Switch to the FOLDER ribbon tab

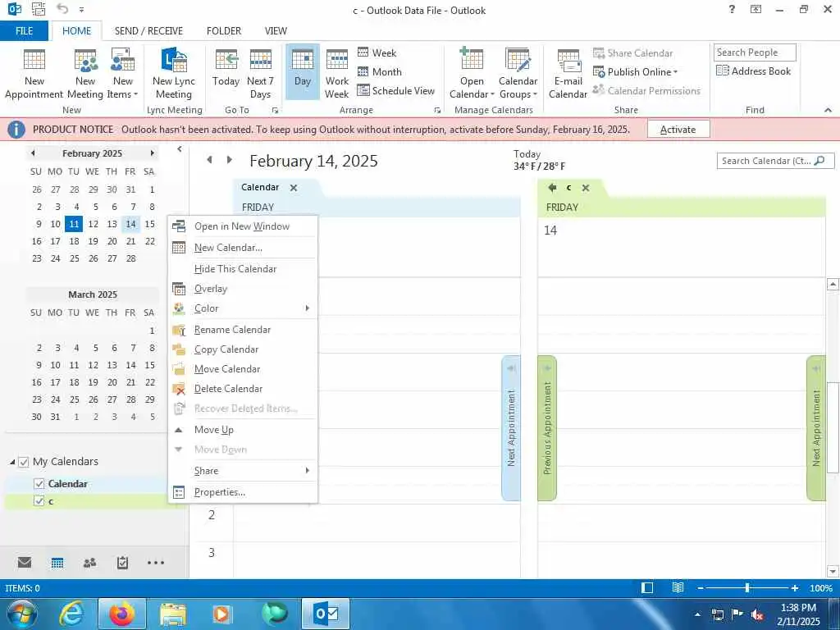tap(224, 30)
